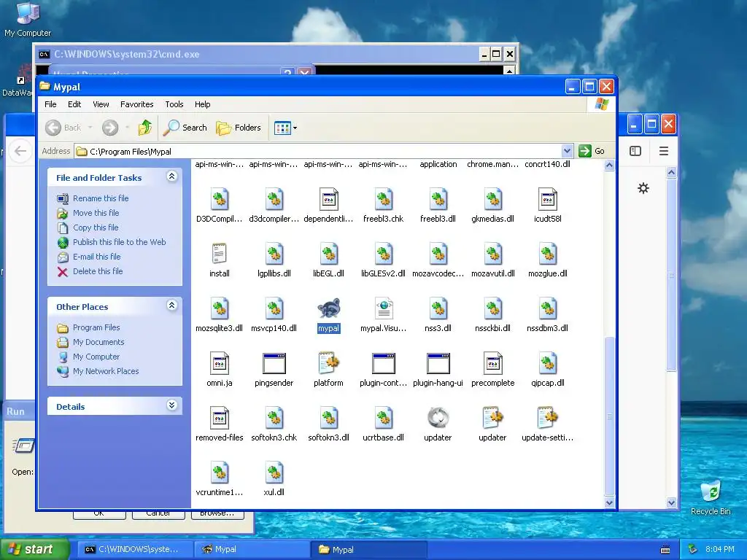
Task: Select the update-setti... file icon
Action: pyautogui.click(x=547, y=418)
